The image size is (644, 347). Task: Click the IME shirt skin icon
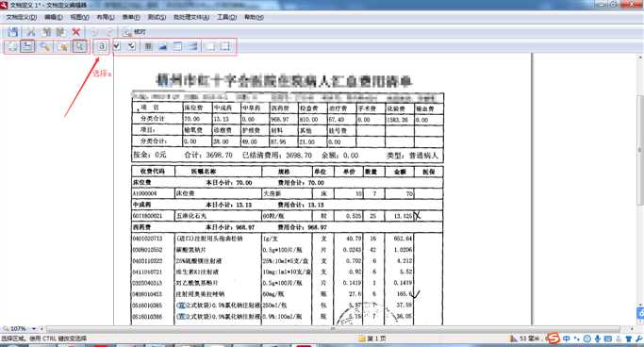628,339
